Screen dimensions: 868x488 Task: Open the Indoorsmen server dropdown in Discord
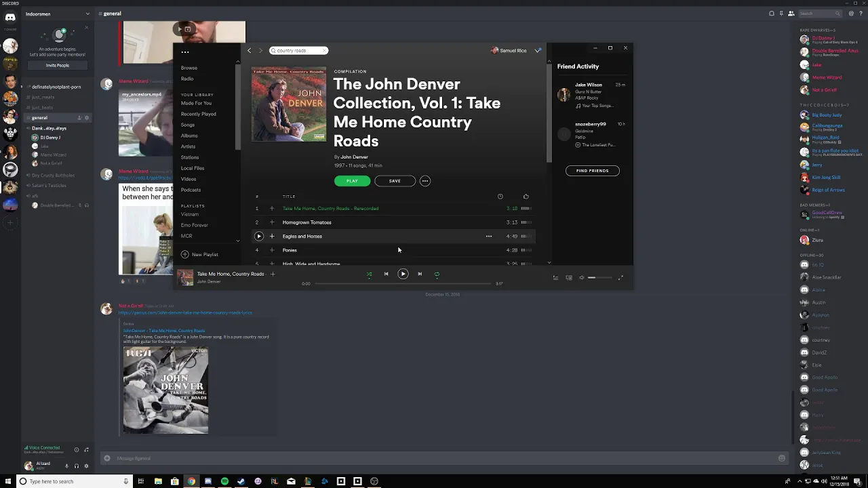[x=87, y=14]
